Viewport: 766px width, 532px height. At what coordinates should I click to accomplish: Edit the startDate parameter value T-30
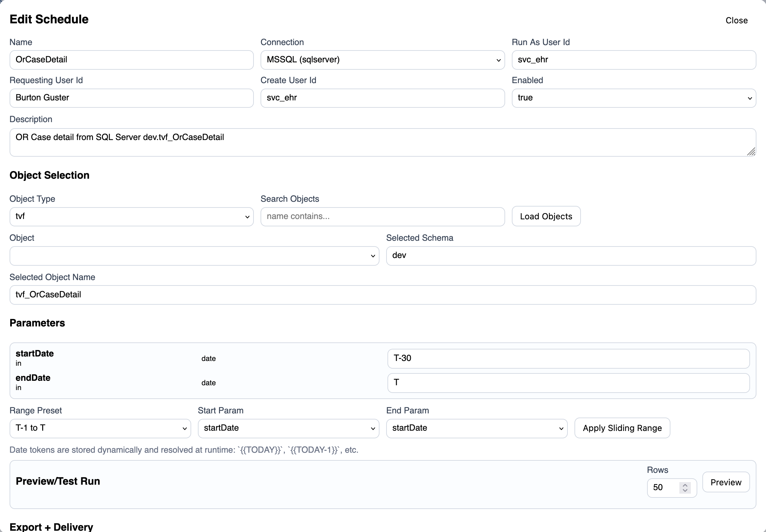pyautogui.click(x=568, y=358)
